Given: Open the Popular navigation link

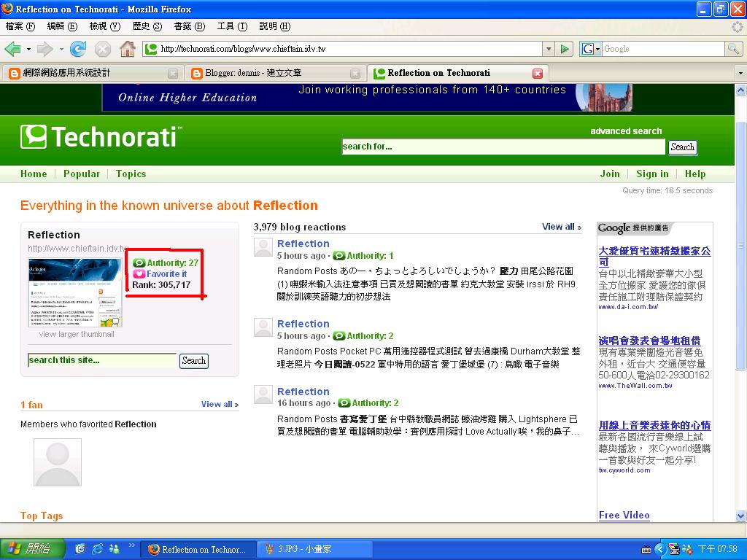Looking at the screenshot, I should [82, 174].
